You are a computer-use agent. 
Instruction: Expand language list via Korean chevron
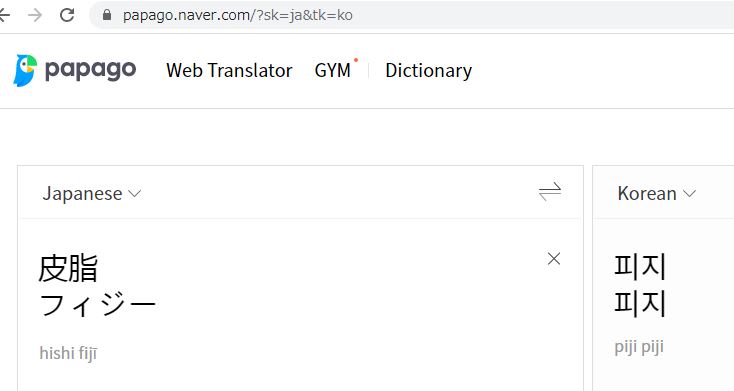coord(690,193)
